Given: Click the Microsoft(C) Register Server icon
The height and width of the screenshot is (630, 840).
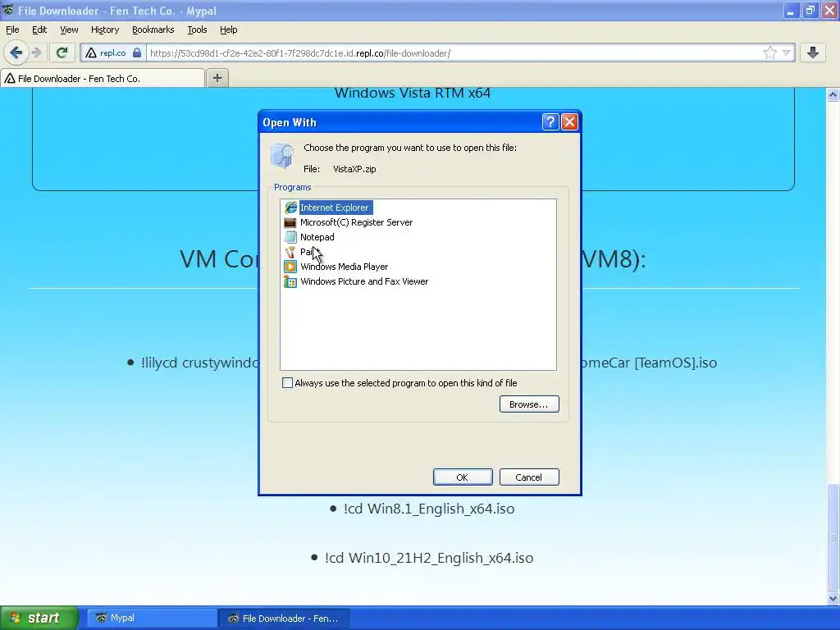Looking at the screenshot, I should coord(290,222).
